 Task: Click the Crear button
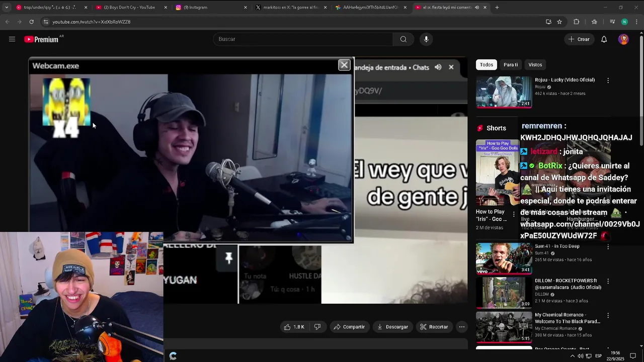click(579, 39)
